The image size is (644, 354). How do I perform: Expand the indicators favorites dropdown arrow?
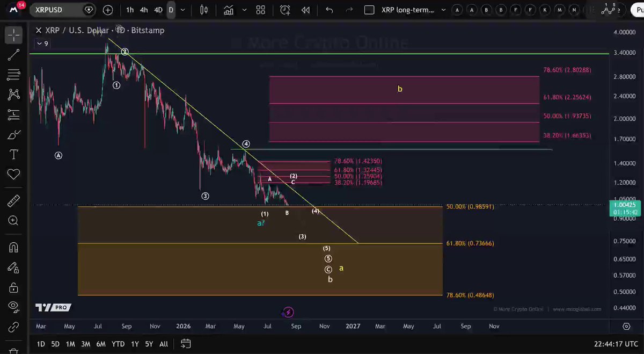point(244,10)
